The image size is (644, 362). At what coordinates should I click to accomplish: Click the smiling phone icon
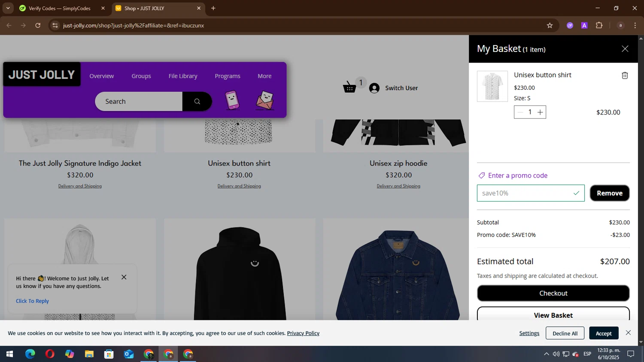point(232,100)
